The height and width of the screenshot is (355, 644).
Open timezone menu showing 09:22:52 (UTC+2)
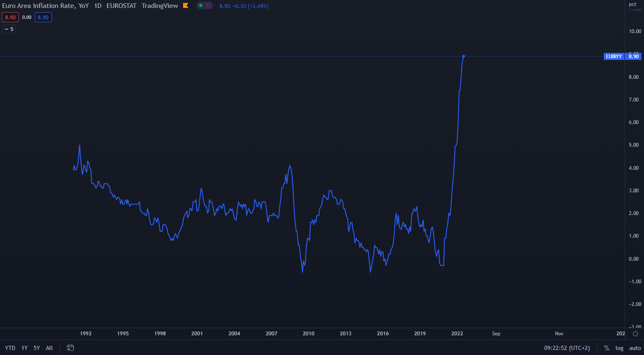566,348
